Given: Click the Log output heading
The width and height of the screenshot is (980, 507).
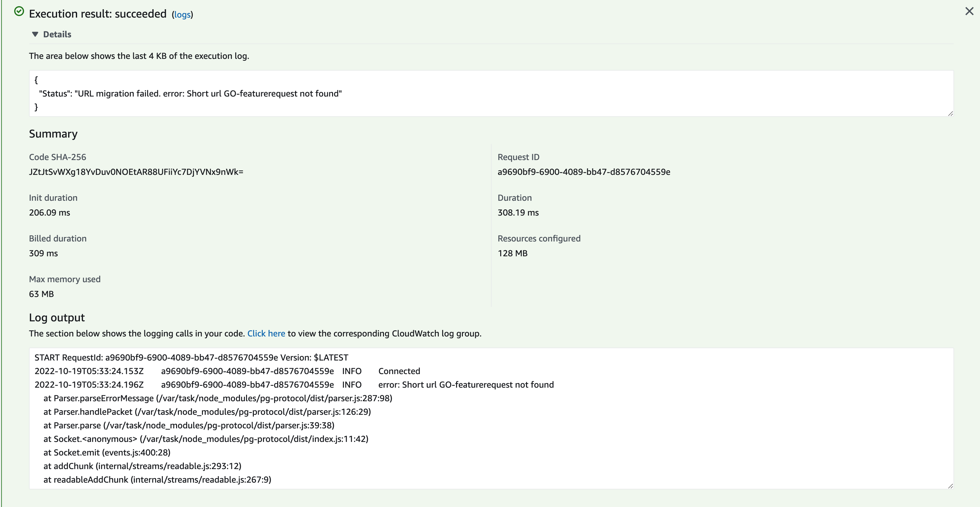Looking at the screenshot, I should (57, 318).
